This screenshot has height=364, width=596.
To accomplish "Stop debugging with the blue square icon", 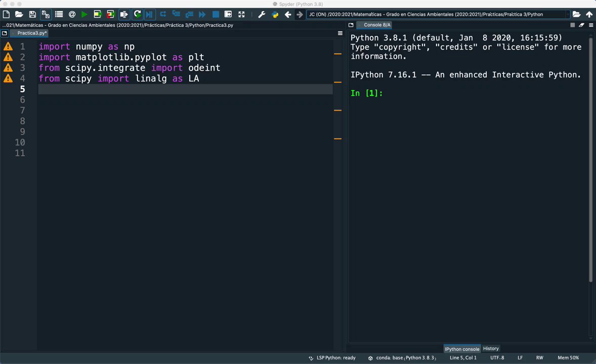I will click(x=216, y=15).
